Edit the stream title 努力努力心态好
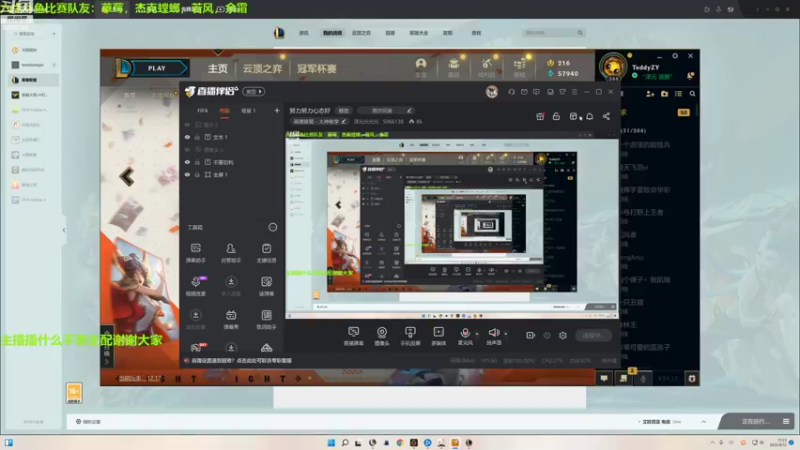800x450 pixels. 343,111
